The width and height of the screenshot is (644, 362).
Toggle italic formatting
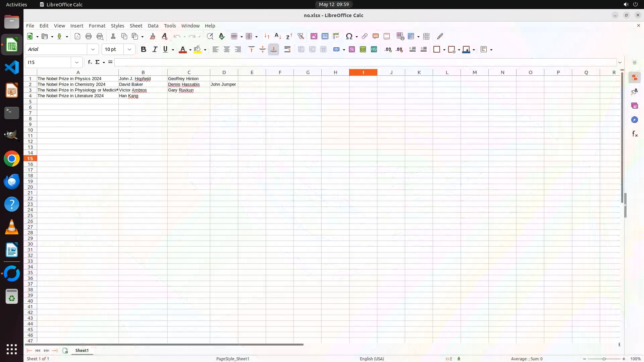(x=155, y=49)
